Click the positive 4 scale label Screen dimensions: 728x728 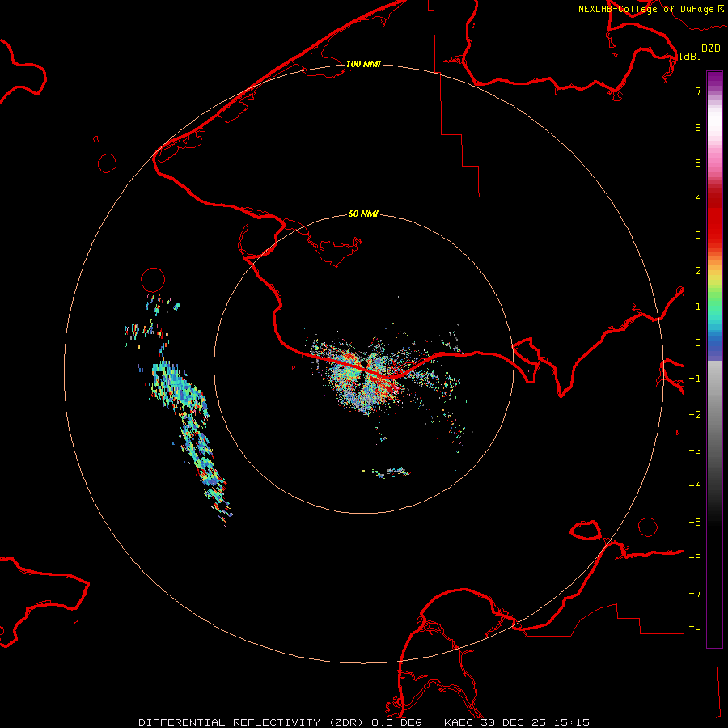coord(698,199)
